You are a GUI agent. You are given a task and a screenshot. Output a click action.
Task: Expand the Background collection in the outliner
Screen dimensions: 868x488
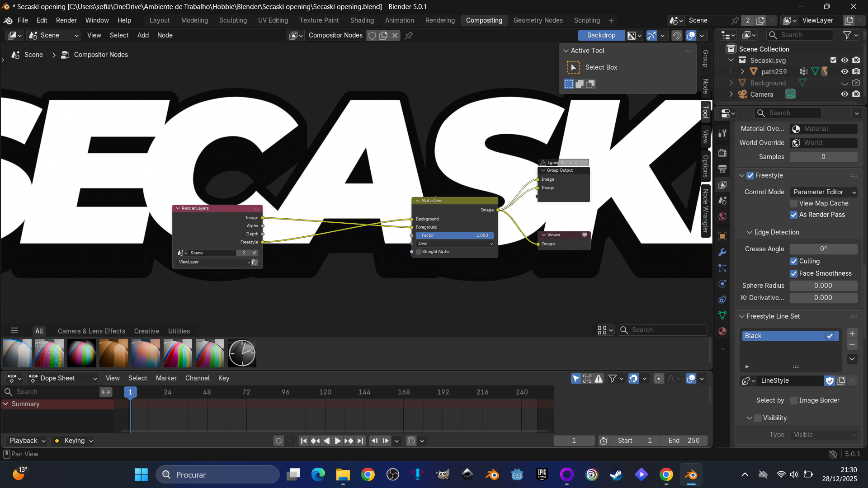pyautogui.click(x=731, y=83)
